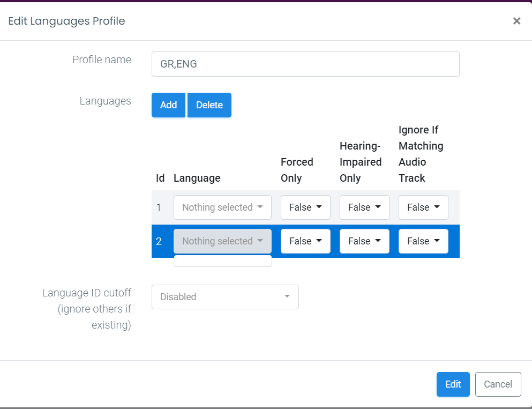Click the Profile name label
532x409 pixels.
[102, 60]
